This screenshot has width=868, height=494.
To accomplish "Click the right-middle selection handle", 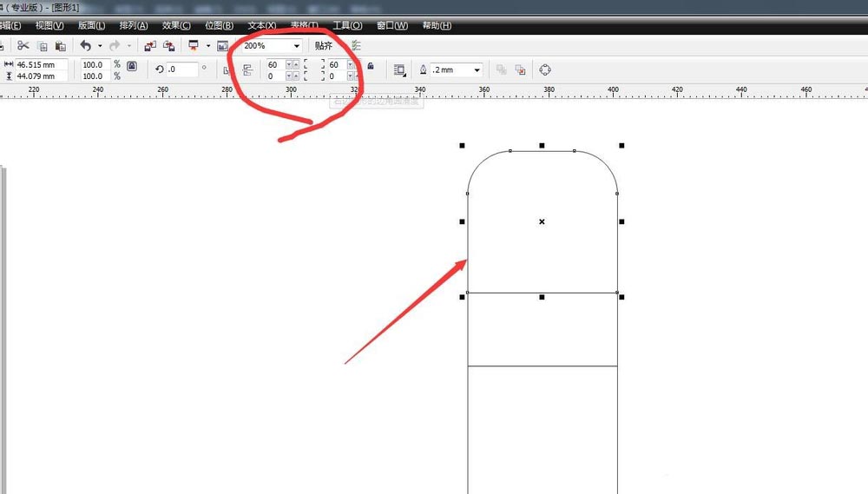I will (621, 221).
